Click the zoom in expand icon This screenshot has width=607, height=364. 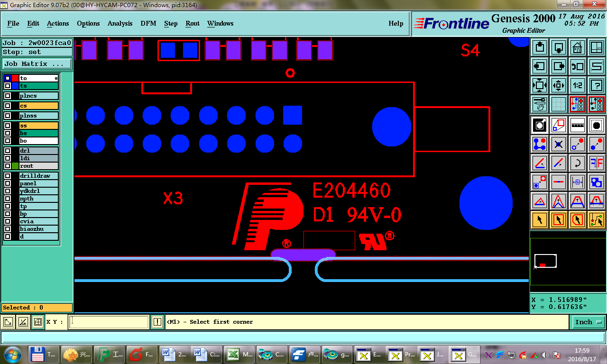pos(540,85)
